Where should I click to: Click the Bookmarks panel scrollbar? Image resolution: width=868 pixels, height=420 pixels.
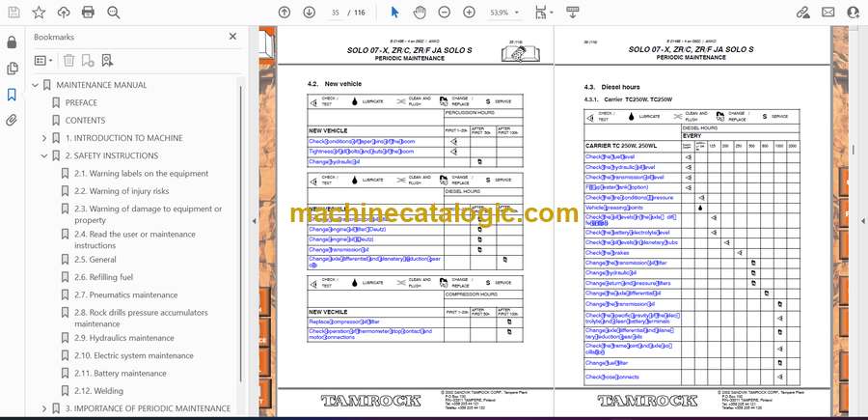(x=241, y=233)
